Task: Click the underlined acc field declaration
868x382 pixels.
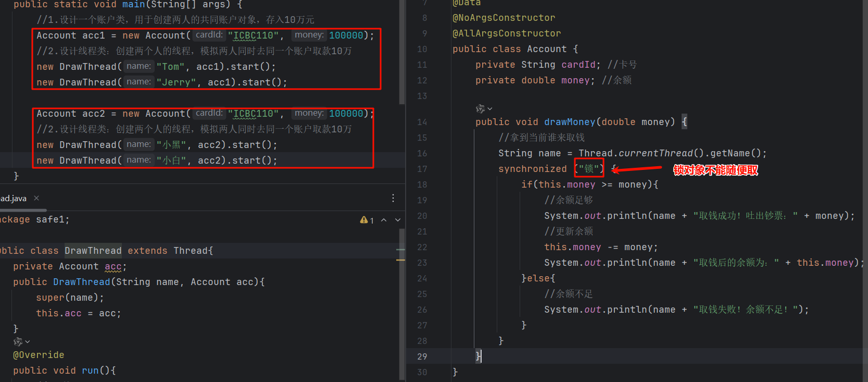Action: point(113,266)
